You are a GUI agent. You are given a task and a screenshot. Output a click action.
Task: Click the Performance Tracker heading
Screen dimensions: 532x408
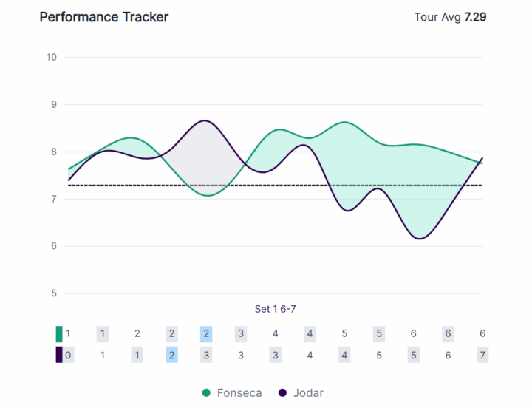point(103,16)
